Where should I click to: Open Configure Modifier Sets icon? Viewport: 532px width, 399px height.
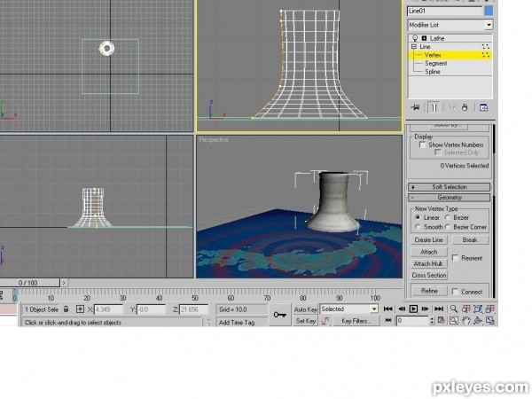[484, 107]
